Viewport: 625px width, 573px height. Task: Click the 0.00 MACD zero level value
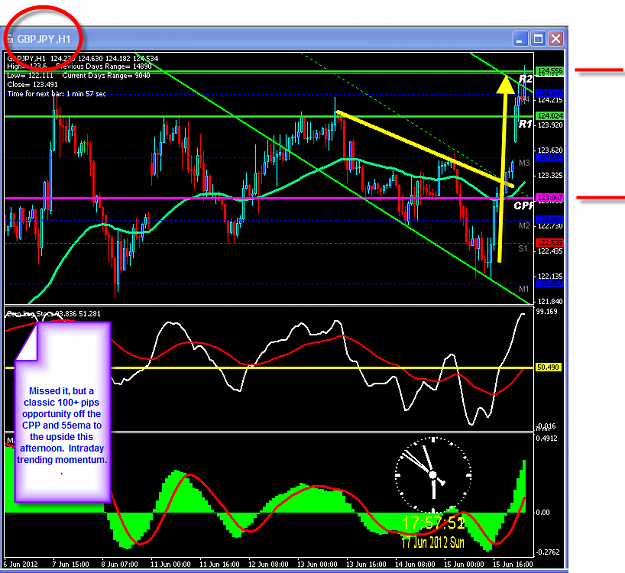coord(543,512)
